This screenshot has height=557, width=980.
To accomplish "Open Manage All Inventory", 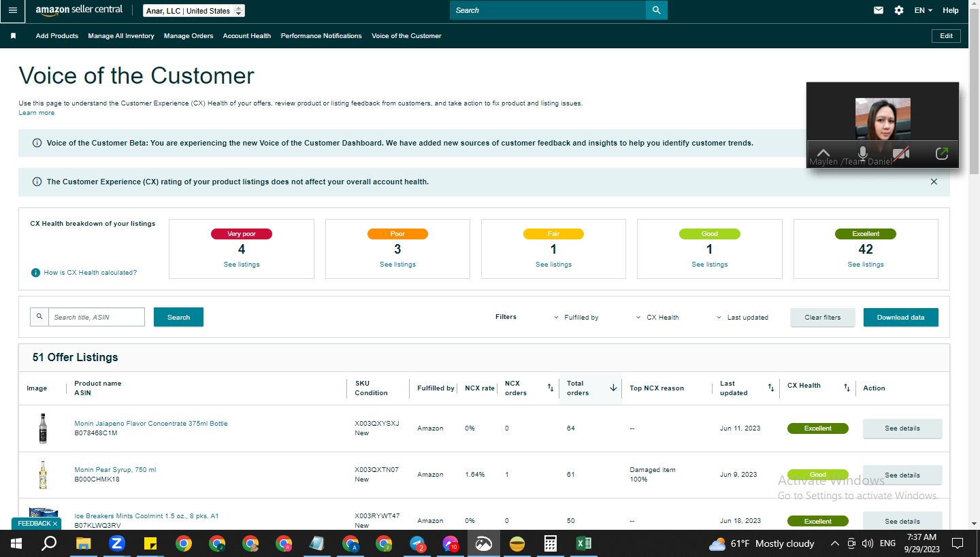I will [x=121, y=36].
